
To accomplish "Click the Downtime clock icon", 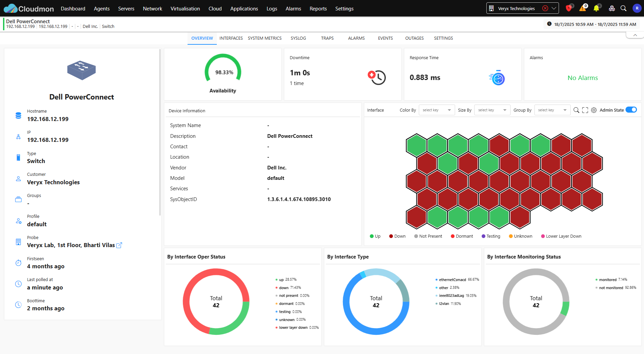I will (377, 78).
